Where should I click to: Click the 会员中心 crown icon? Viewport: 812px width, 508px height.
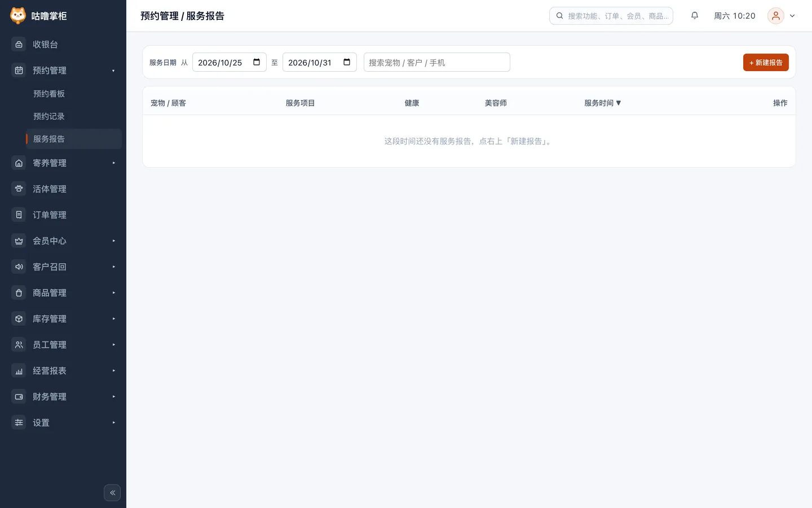[19, 241]
